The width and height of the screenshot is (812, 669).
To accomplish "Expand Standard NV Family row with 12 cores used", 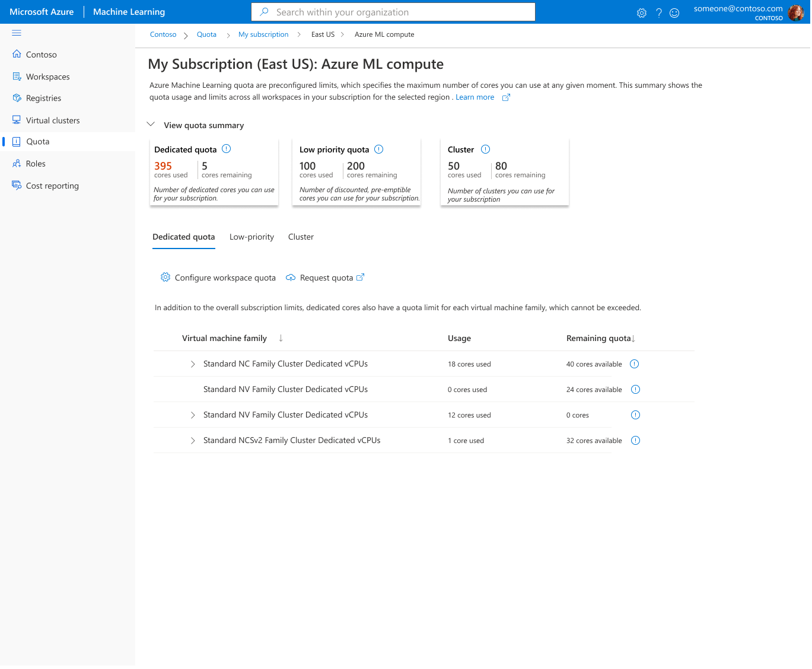I will [193, 415].
